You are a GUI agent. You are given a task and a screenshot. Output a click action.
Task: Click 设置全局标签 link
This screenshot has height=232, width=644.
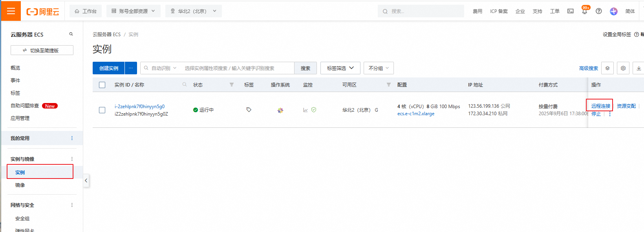[x=617, y=35]
